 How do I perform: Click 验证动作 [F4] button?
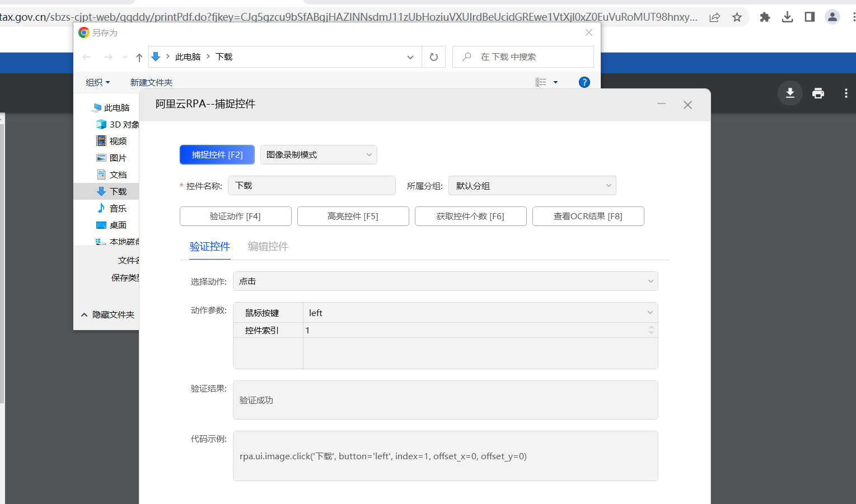[x=236, y=216]
